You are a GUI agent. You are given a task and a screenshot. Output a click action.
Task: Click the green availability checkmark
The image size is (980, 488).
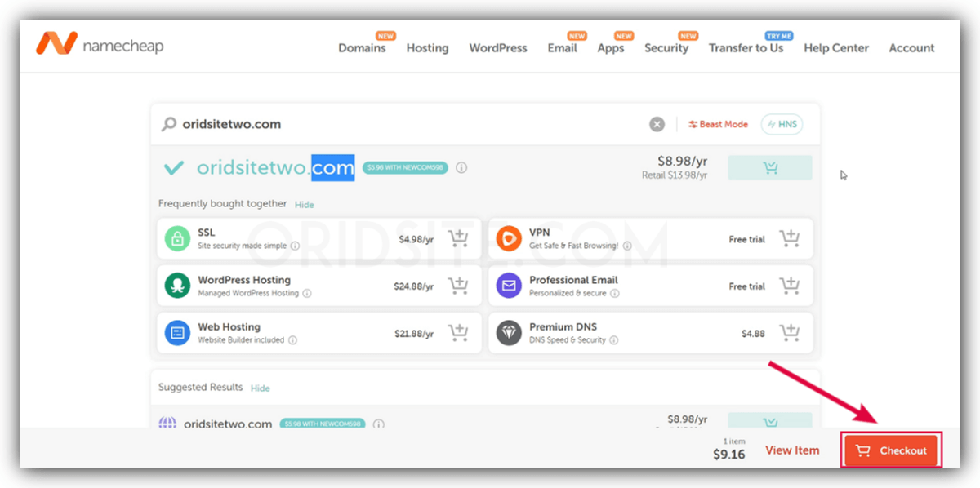(173, 168)
